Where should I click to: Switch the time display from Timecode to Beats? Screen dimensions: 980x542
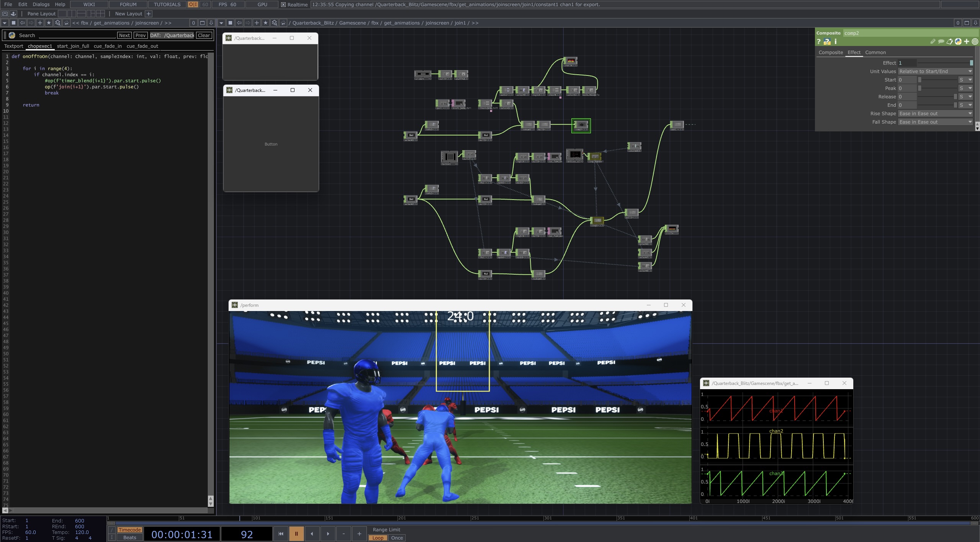(x=129, y=537)
